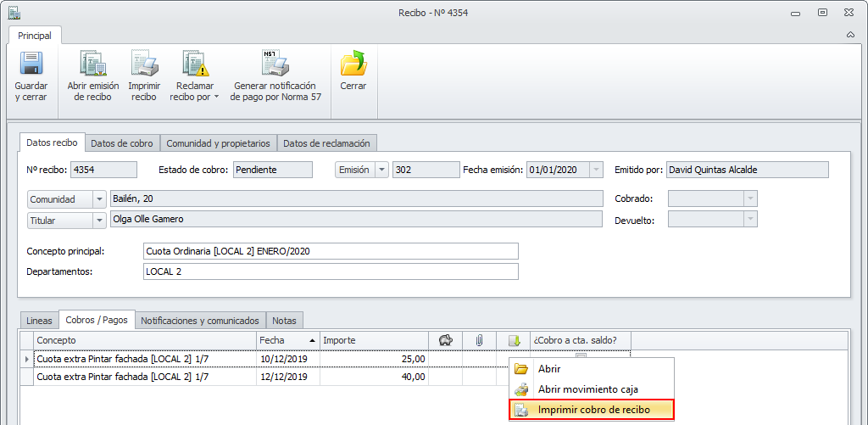This screenshot has width=868, height=425.
Task: Sort by the Importe column header
Action: [374, 340]
